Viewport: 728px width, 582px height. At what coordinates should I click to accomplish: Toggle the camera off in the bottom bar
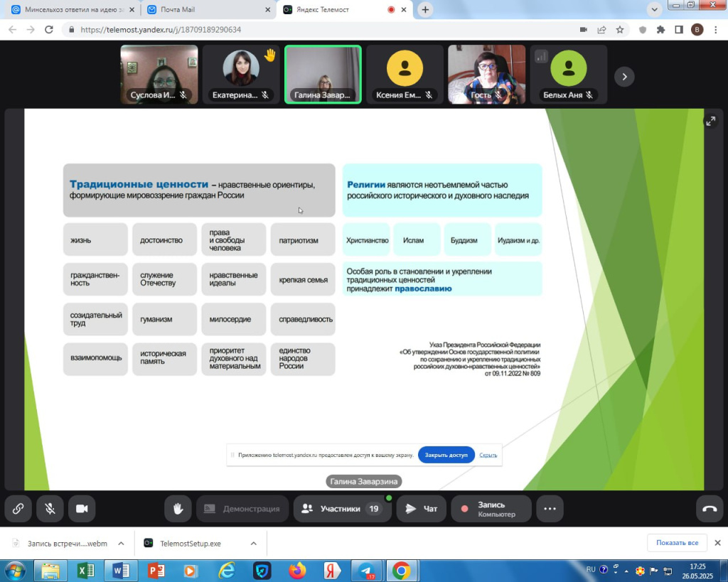82,509
